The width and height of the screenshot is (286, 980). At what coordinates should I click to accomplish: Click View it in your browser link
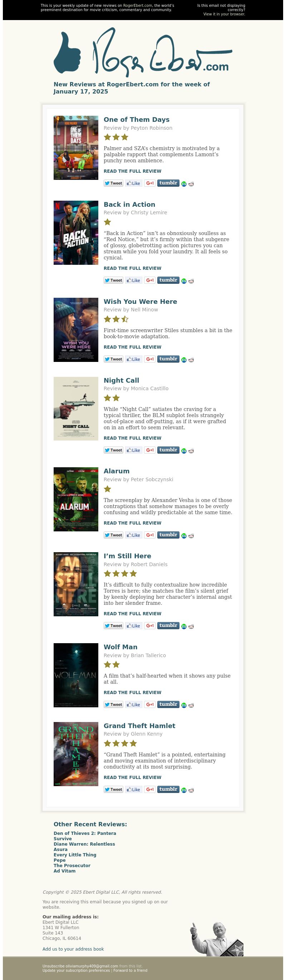pos(224,14)
